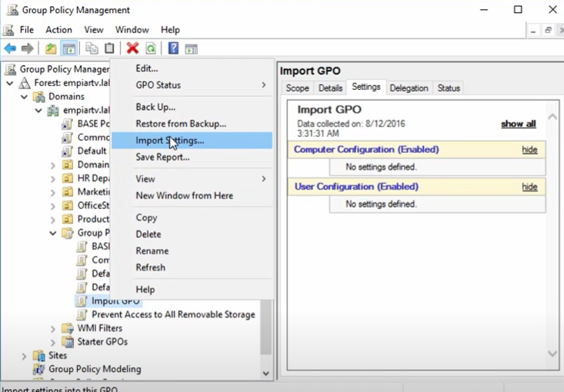This screenshot has width=564, height=392.
Task: Click the Back arrow toolbar icon
Action: click(x=10, y=48)
